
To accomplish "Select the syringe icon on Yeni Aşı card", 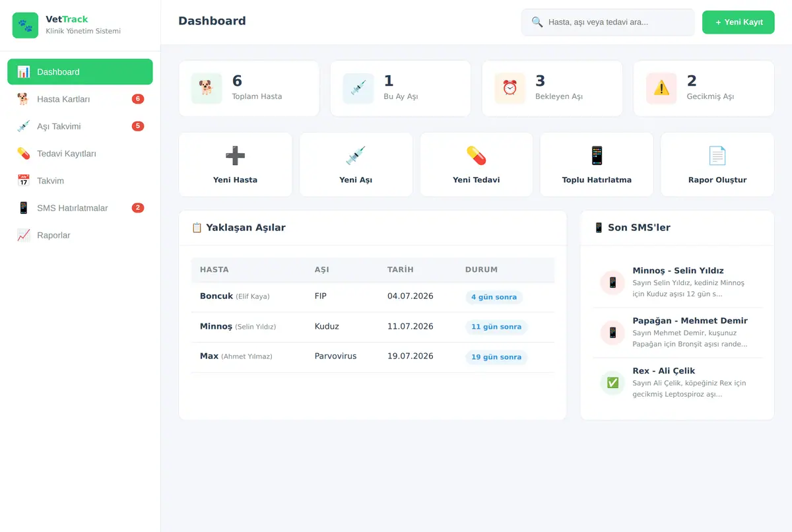I will tap(356, 156).
